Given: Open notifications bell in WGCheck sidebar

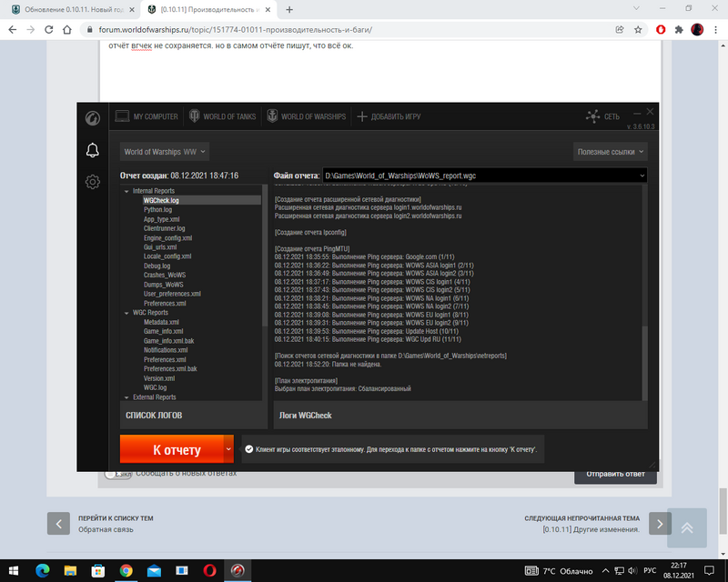Looking at the screenshot, I should (x=93, y=150).
